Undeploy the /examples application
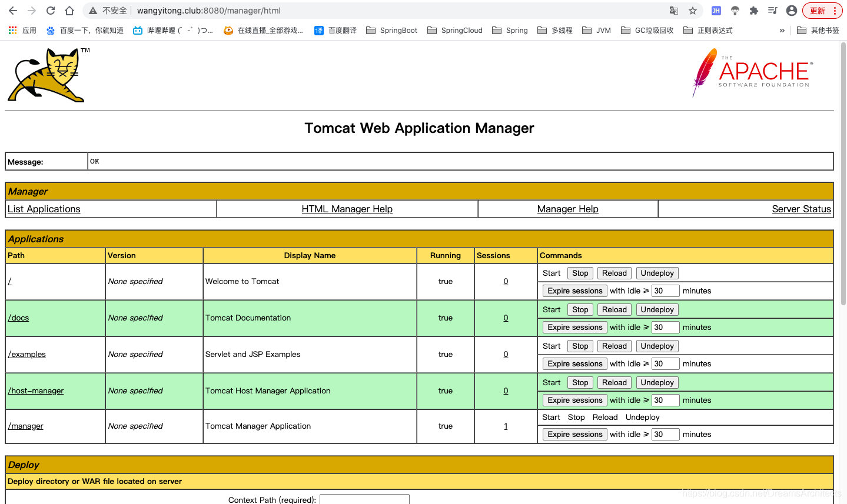This screenshot has height=504, width=847. pyautogui.click(x=657, y=346)
